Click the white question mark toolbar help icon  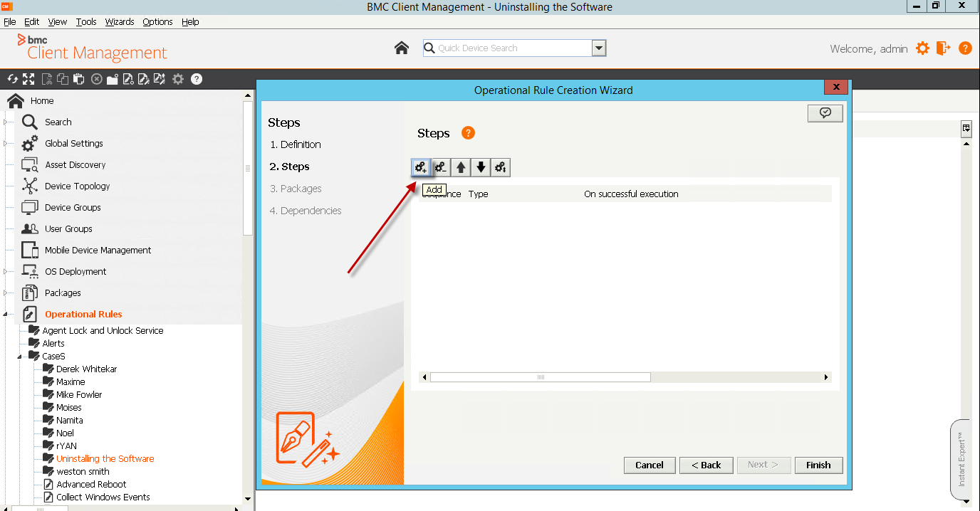[x=197, y=79]
